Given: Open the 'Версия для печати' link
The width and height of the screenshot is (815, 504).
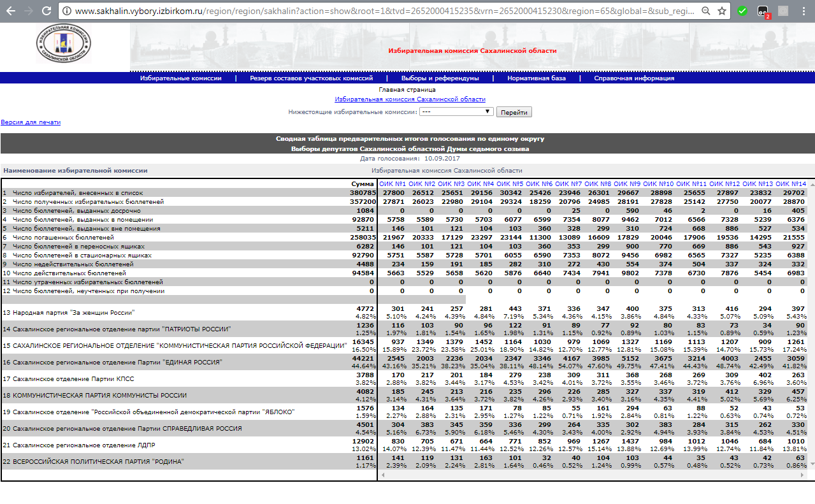Looking at the screenshot, I should (x=31, y=122).
